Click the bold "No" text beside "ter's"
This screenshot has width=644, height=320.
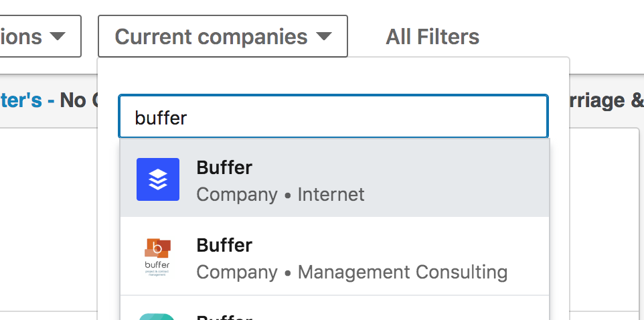[x=73, y=100]
